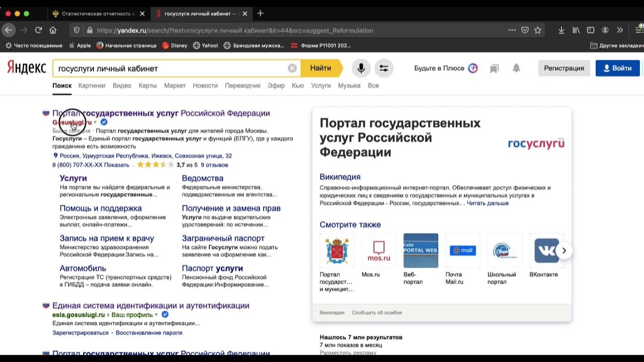Select the Маркет search tab
The image size is (644, 362).
tap(175, 85)
